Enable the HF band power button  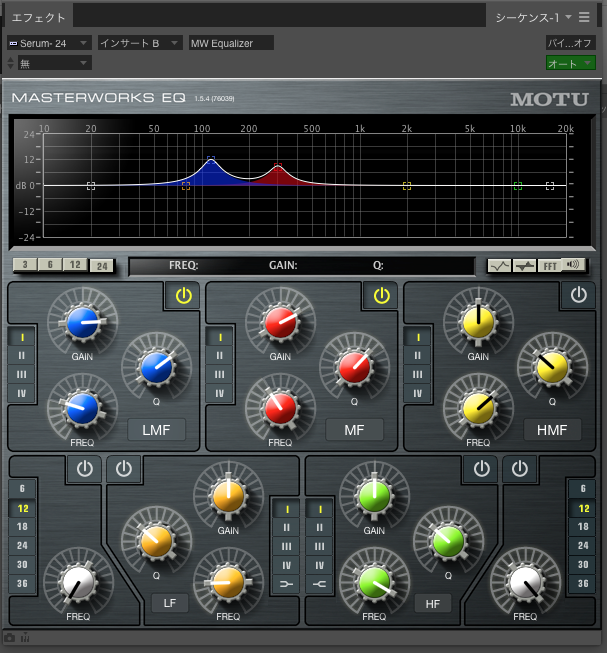pos(481,469)
